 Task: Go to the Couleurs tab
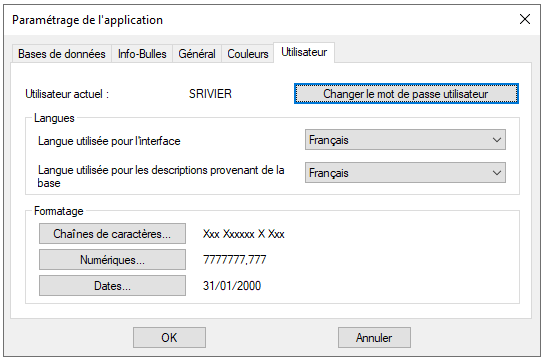tap(248, 54)
